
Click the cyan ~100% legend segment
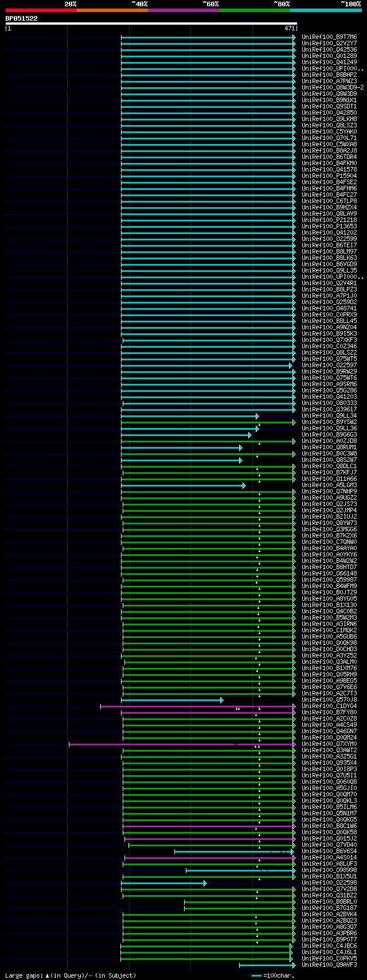[x=326, y=10]
